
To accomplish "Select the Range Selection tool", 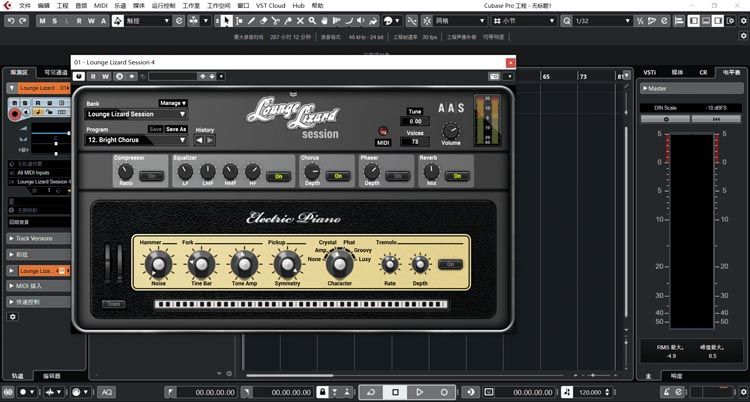I will [x=239, y=21].
